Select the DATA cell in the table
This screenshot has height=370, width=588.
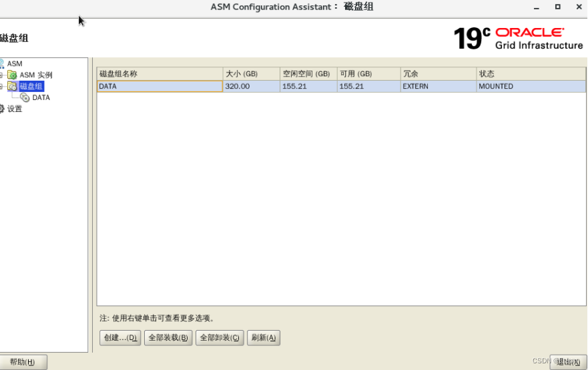click(x=160, y=86)
